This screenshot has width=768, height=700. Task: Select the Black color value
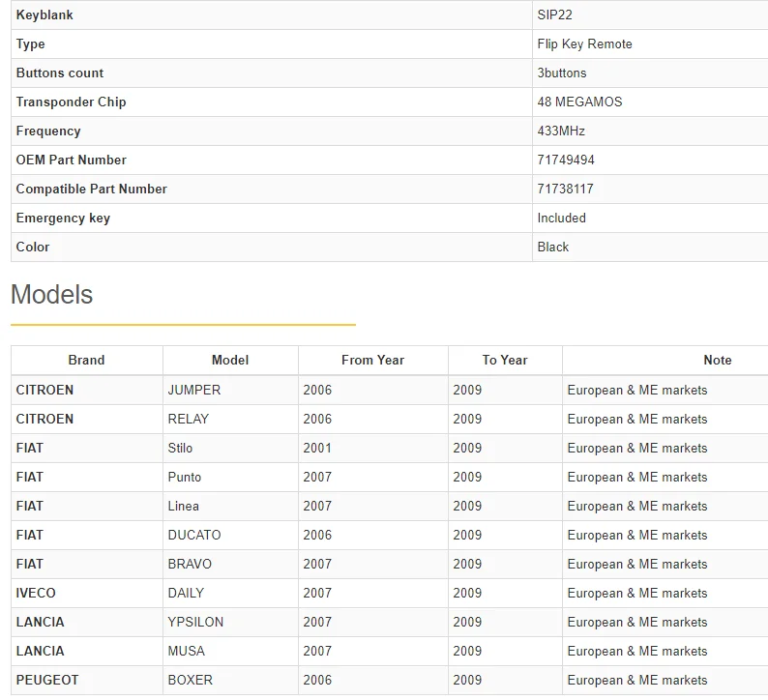(x=553, y=247)
